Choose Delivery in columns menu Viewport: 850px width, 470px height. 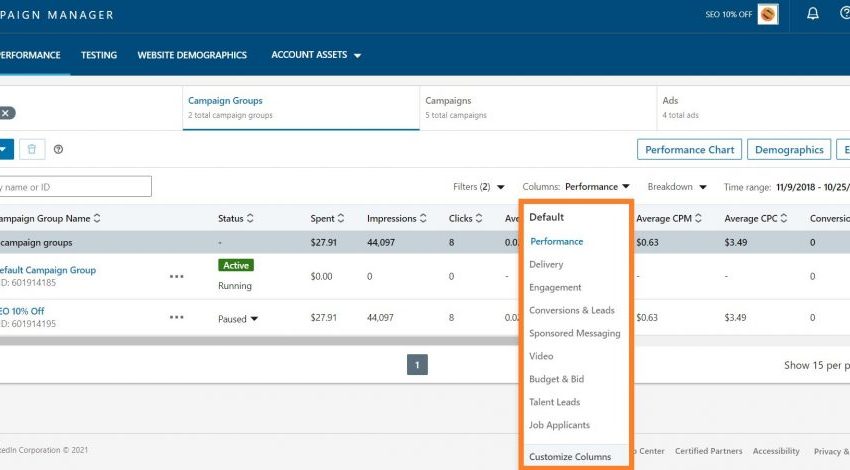546,264
